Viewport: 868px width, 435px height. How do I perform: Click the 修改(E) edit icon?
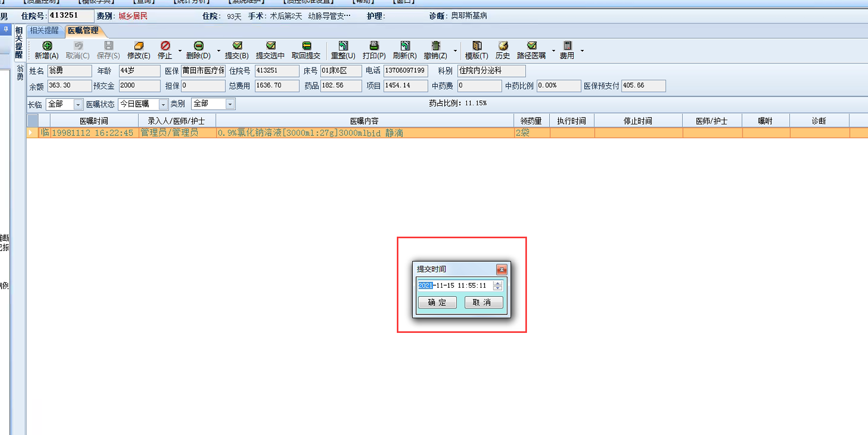pyautogui.click(x=139, y=46)
